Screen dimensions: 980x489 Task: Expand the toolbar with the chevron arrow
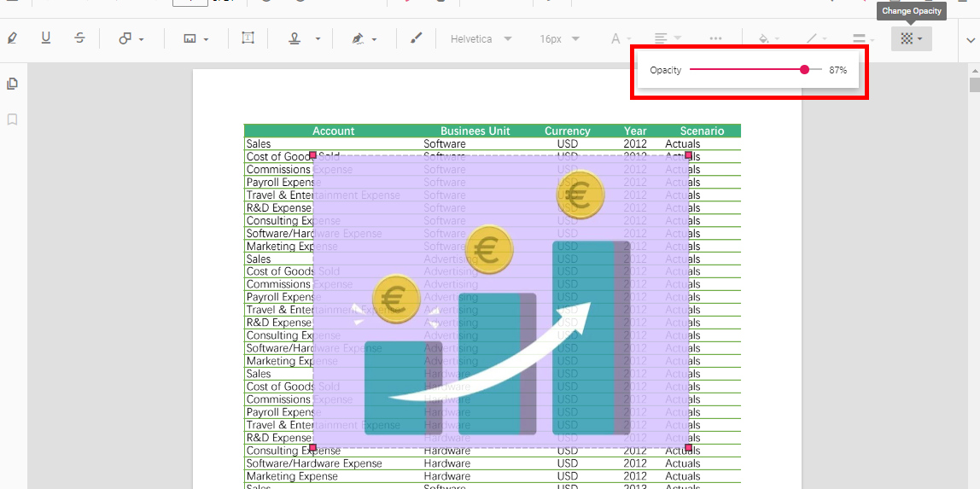coord(970,39)
